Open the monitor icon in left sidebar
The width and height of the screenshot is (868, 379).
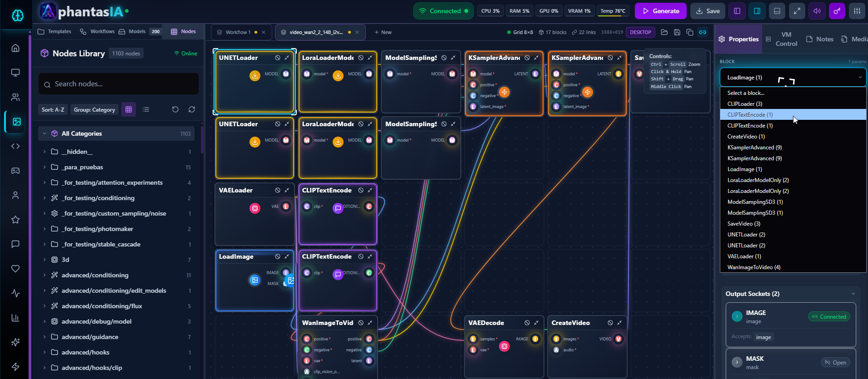tap(15, 73)
